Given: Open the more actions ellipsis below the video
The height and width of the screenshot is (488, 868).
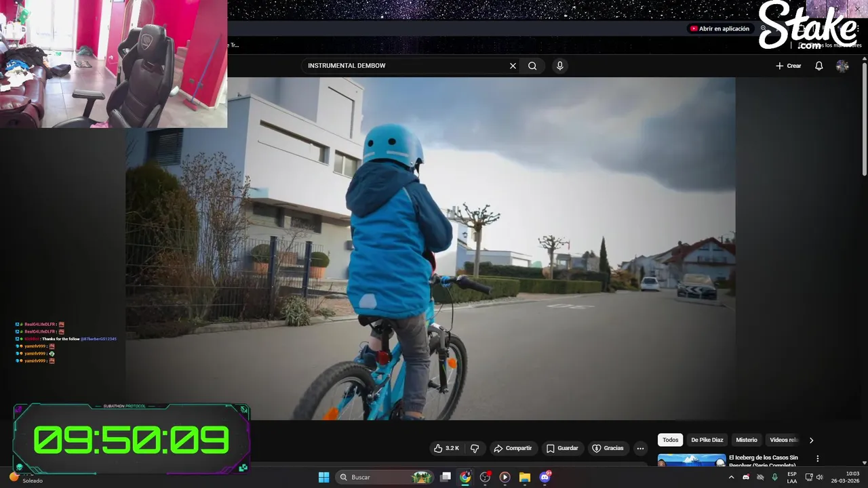Looking at the screenshot, I should (640, 448).
